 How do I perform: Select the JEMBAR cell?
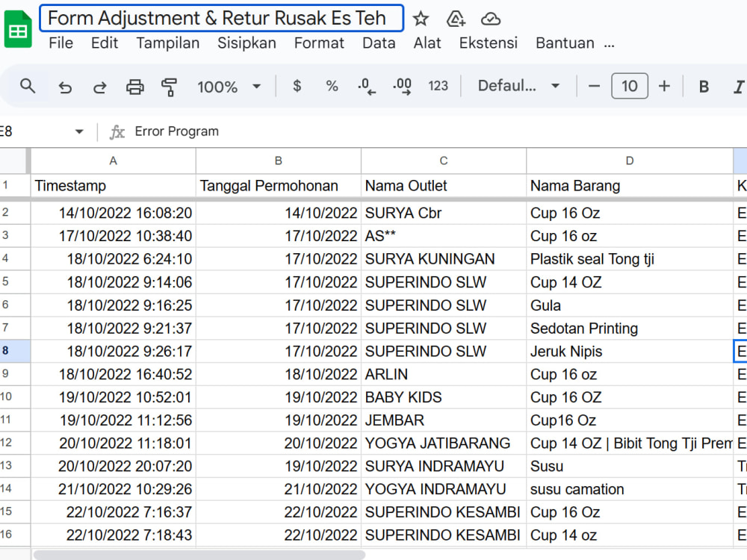tap(444, 420)
